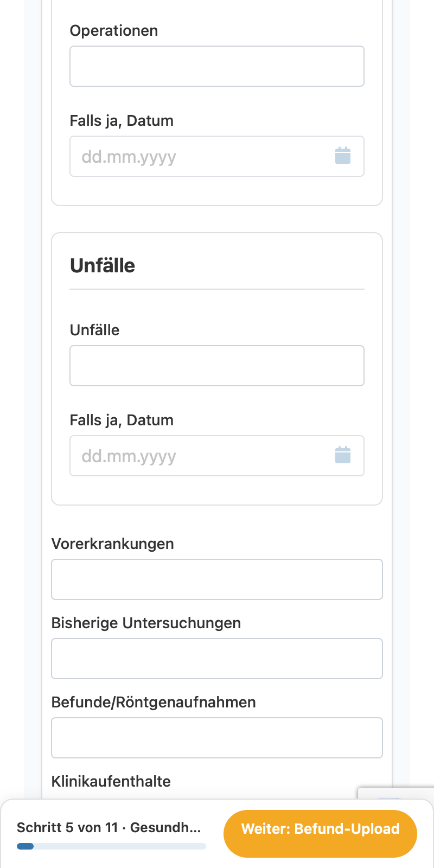Focus the date field in Unfälle section

tap(217, 456)
